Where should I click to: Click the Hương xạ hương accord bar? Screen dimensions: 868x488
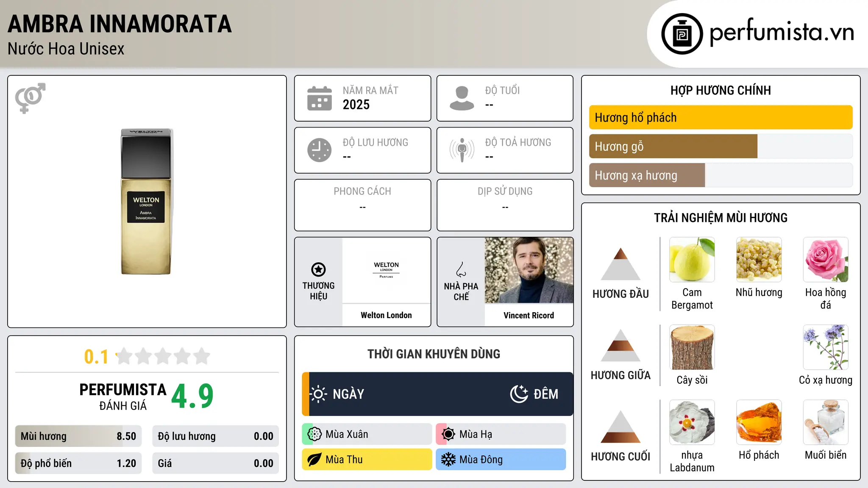721,175
